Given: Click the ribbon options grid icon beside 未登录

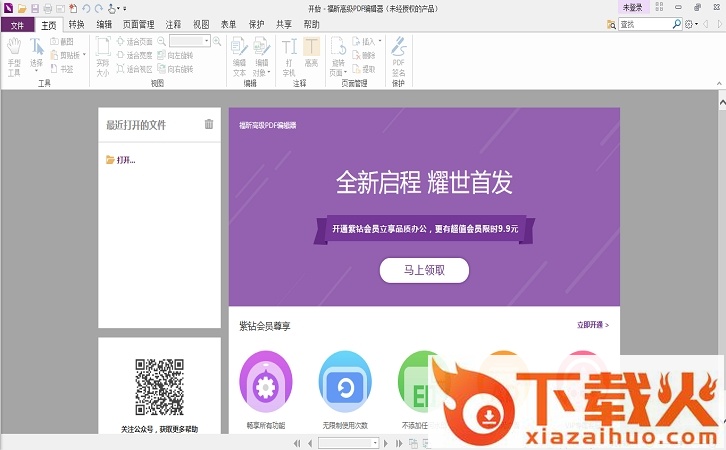Looking at the screenshot, I should [659, 7].
